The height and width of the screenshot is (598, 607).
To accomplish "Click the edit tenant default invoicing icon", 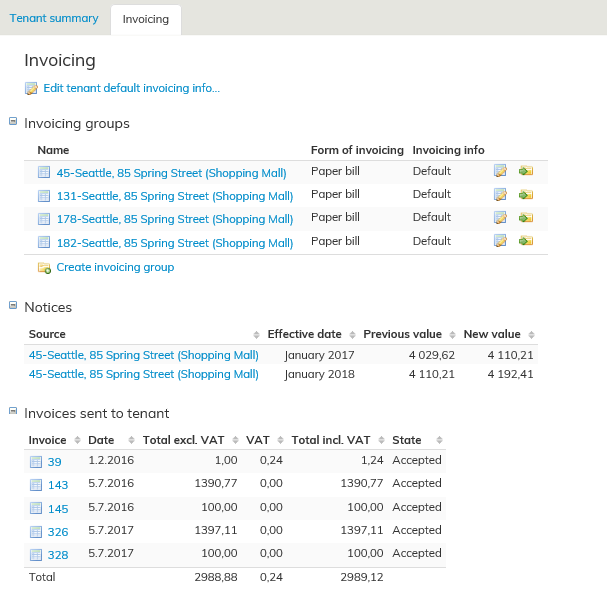I will [x=31, y=89].
